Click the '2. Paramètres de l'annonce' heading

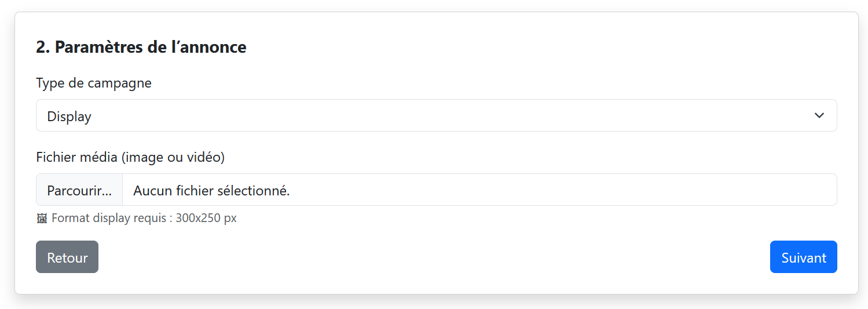coord(141,47)
